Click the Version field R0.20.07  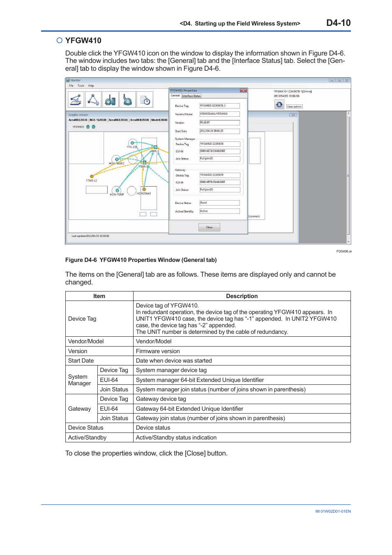[x=219, y=123]
